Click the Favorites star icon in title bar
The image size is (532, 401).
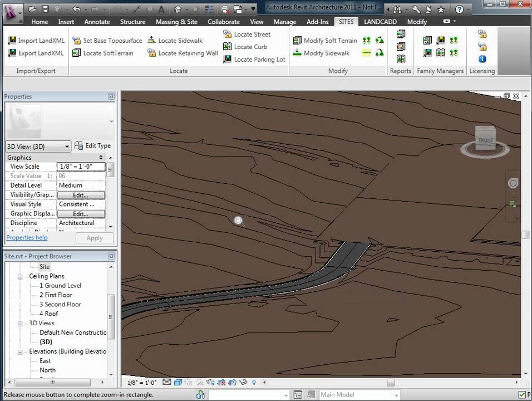tap(441, 9)
